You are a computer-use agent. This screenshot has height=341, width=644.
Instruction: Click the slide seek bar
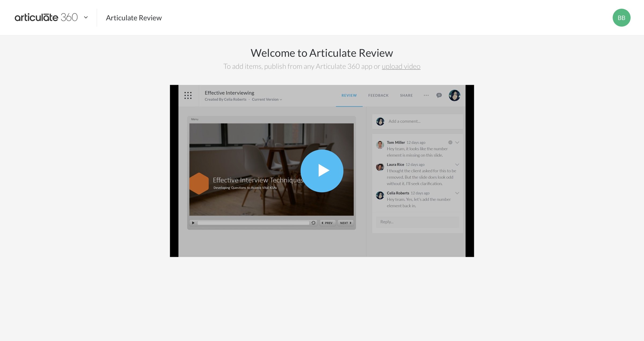(254, 223)
